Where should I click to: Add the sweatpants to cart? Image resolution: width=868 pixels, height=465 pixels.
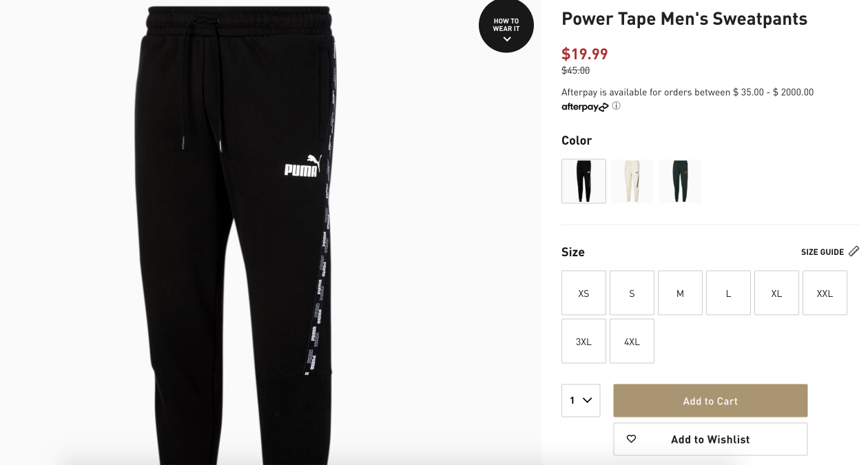coord(710,400)
